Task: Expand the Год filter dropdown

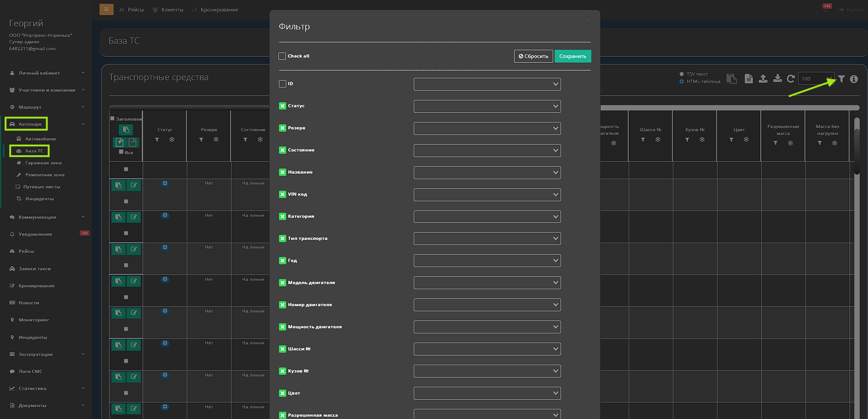Action: pyautogui.click(x=487, y=261)
